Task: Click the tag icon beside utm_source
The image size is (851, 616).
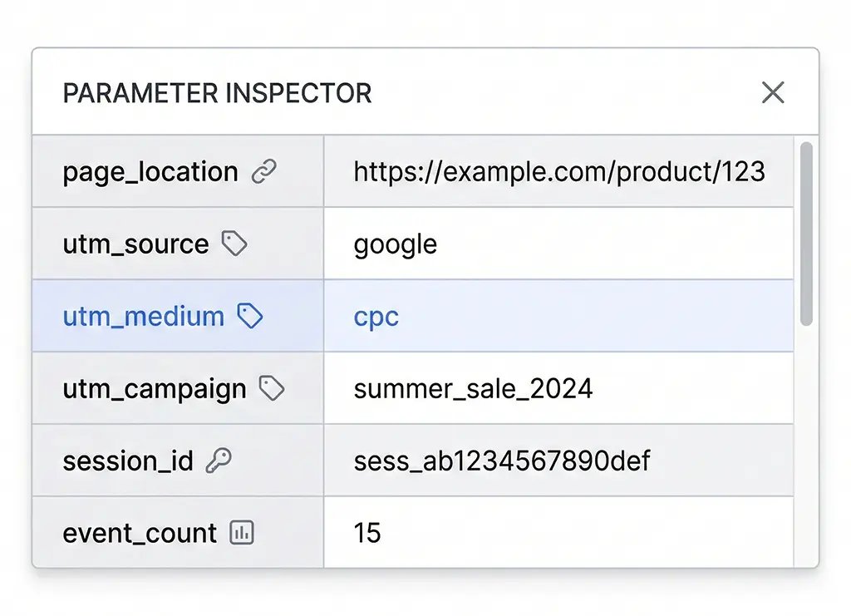Action: [x=234, y=243]
